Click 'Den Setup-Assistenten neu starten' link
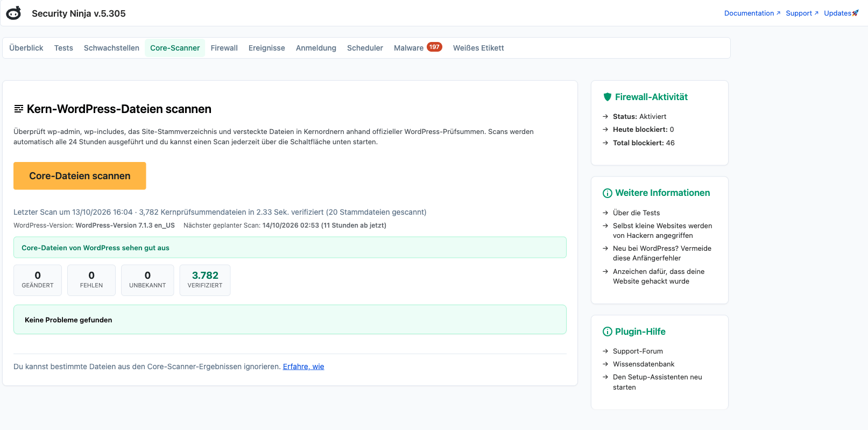The height and width of the screenshot is (430, 868). pyautogui.click(x=658, y=382)
